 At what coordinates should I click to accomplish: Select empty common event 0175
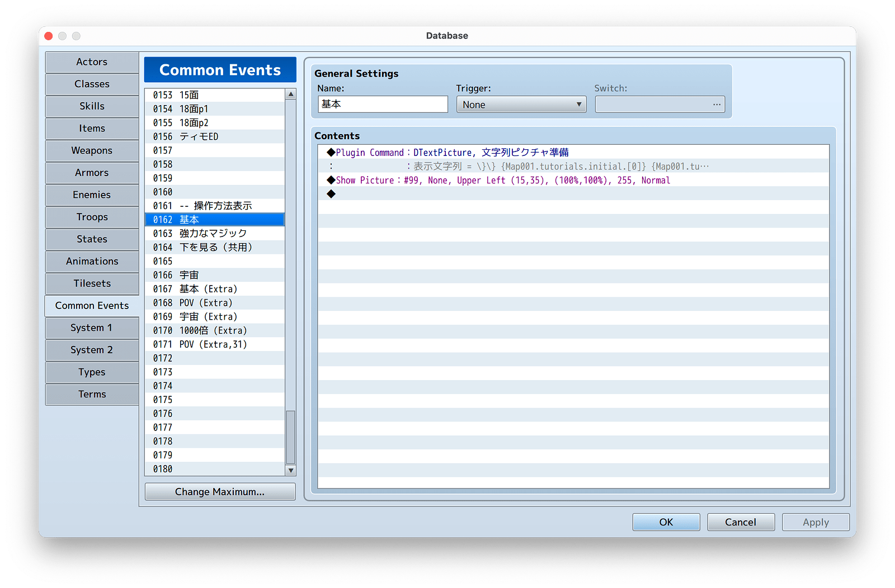tap(215, 400)
